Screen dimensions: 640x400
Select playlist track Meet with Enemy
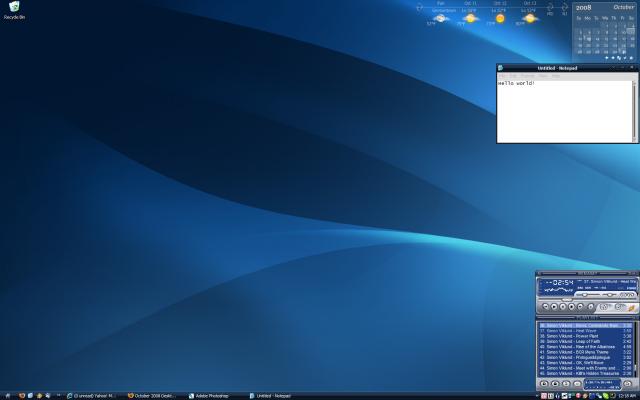(585, 368)
